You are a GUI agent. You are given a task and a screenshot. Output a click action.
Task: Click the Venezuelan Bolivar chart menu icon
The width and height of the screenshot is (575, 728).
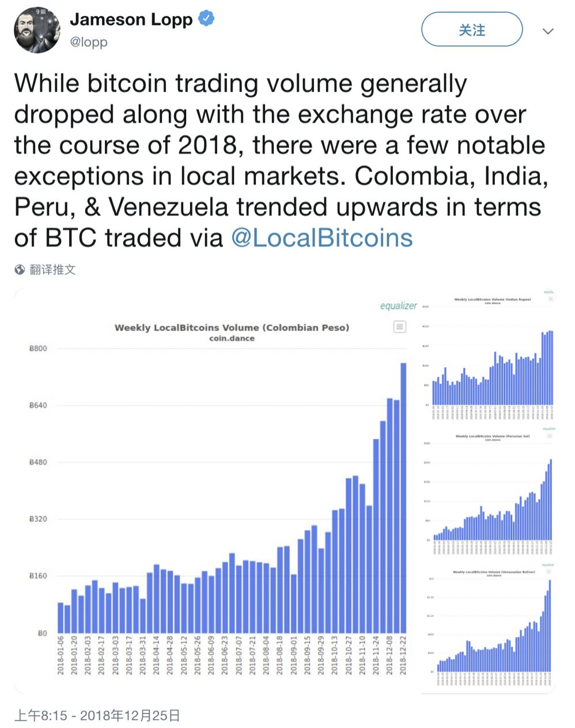tap(548, 572)
